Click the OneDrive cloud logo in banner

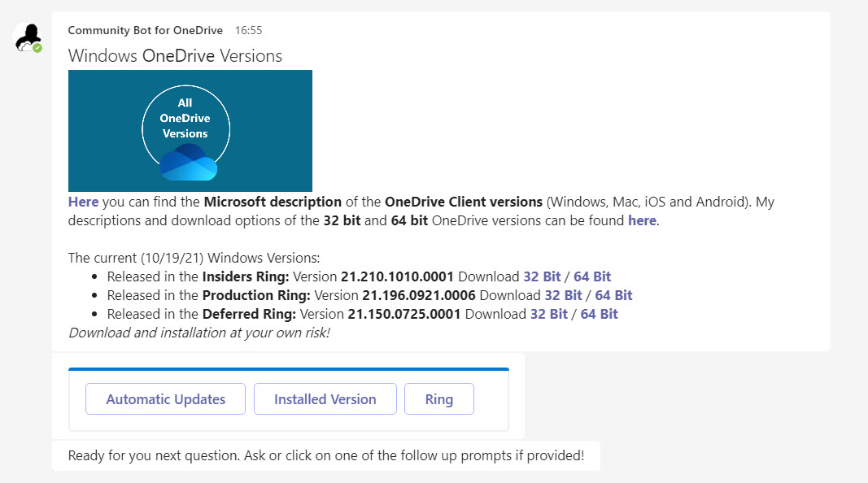tap(189, 163)
